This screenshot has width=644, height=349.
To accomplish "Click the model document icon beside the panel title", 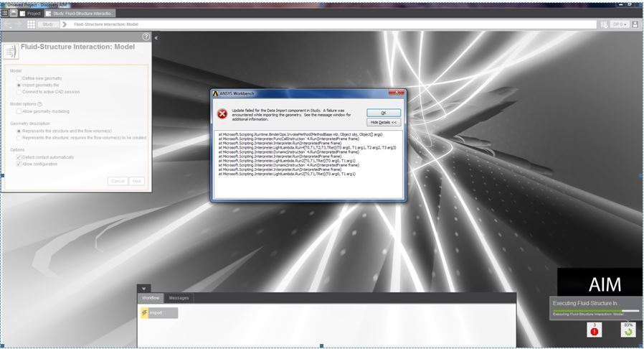I will (x=11, y=52).
